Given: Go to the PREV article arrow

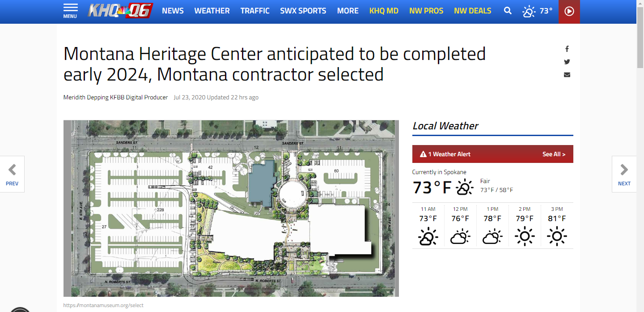Looking at the screenshot, I should click(12, 174).
